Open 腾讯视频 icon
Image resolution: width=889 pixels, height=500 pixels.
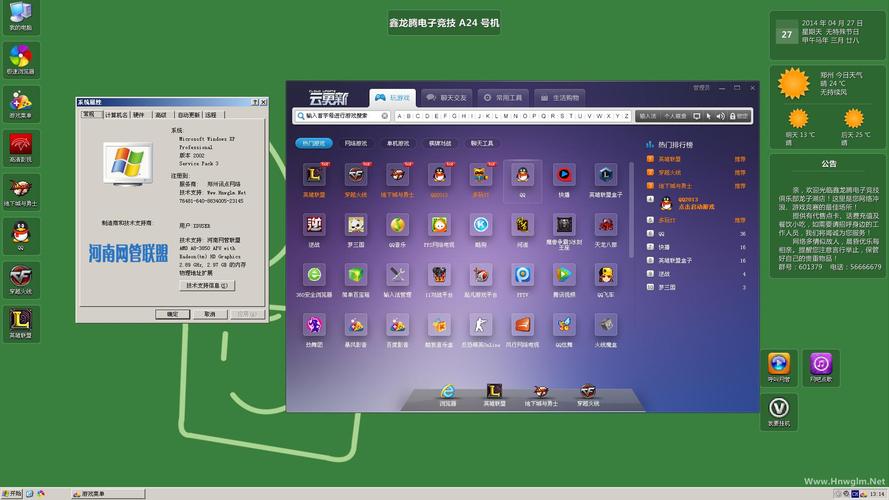(x=564, y=276)
